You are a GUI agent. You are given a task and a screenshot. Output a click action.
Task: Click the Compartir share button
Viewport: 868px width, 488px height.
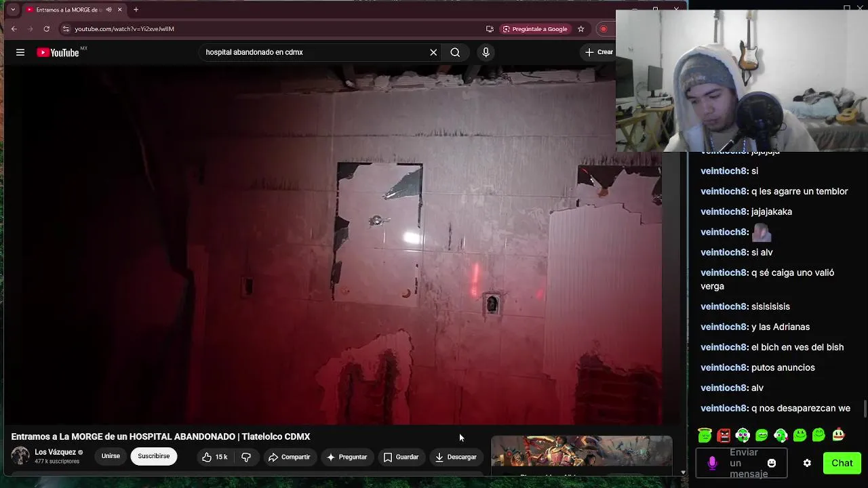click(x=289, y=457)
